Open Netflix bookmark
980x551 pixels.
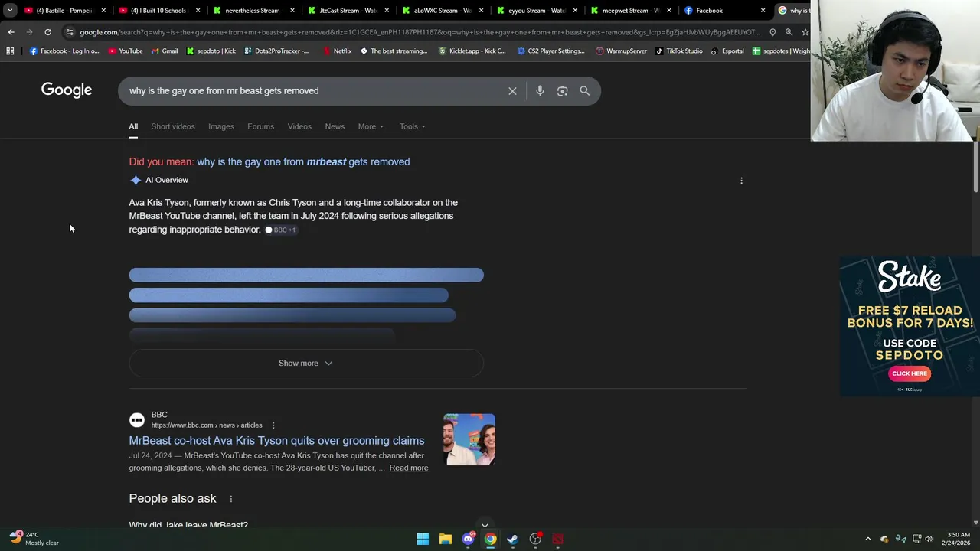pos(337,51)
